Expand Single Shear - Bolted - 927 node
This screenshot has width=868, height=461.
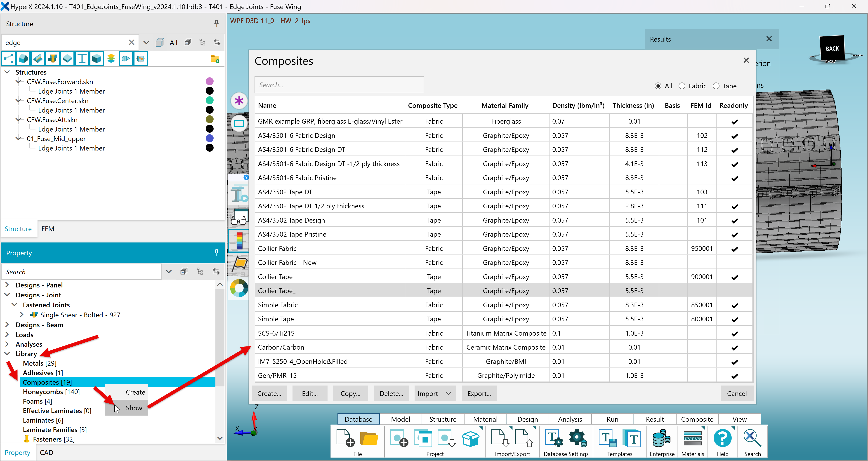coord(21,315)
